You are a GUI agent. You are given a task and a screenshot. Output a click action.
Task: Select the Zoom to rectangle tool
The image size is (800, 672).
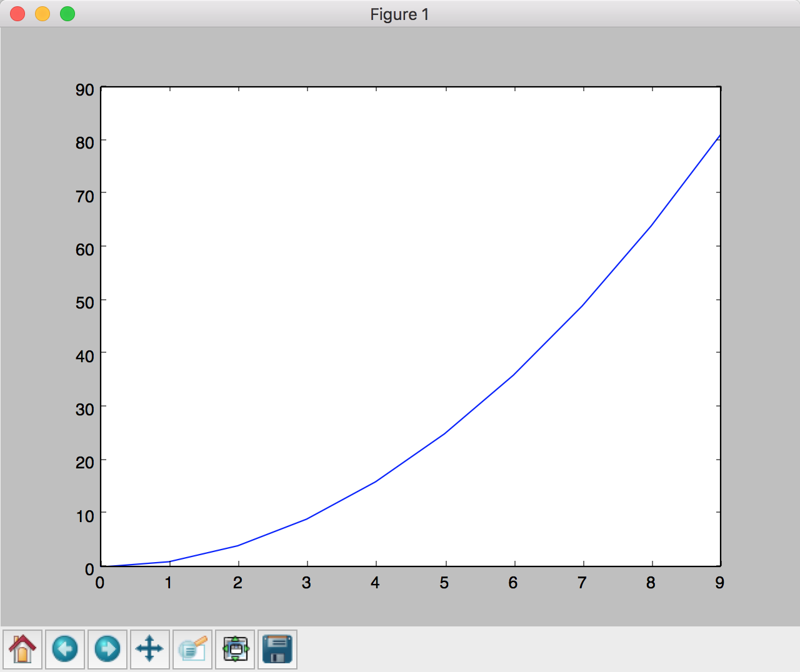pyautogui.click(x=192, y=649)
